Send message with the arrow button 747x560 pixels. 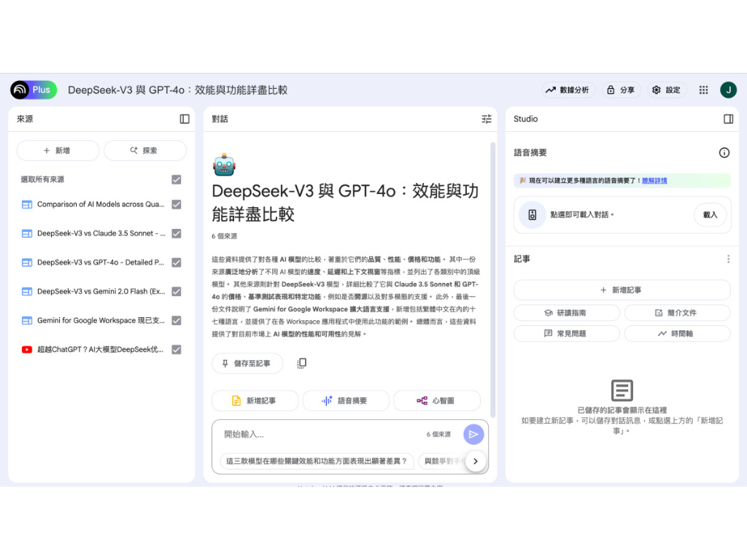[473, 435]
